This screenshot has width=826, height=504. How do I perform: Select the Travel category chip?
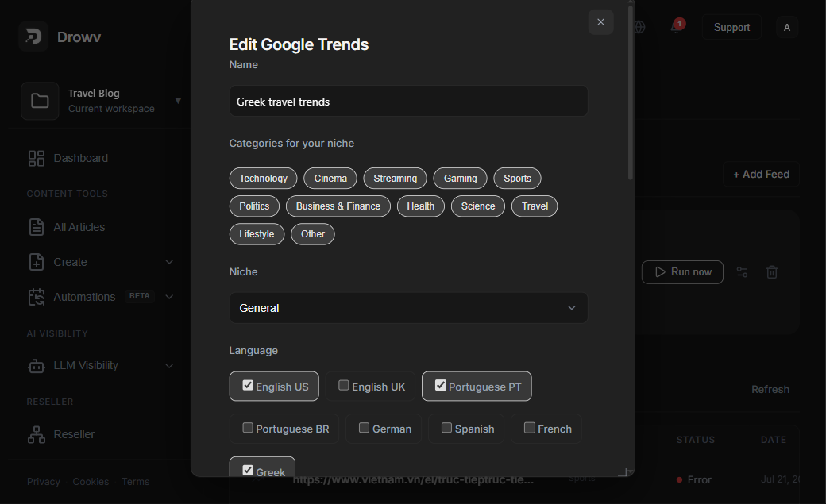[x=535, y=206]
